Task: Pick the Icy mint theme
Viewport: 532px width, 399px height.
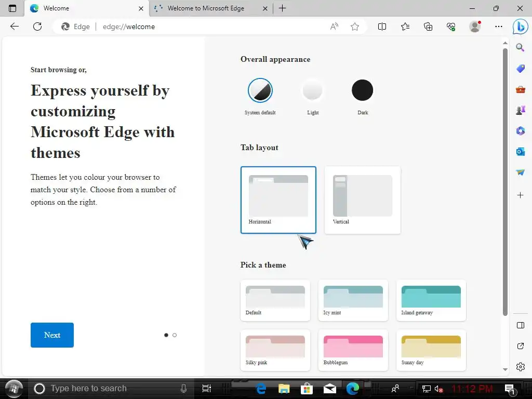Action: click(x=353, y=300)
